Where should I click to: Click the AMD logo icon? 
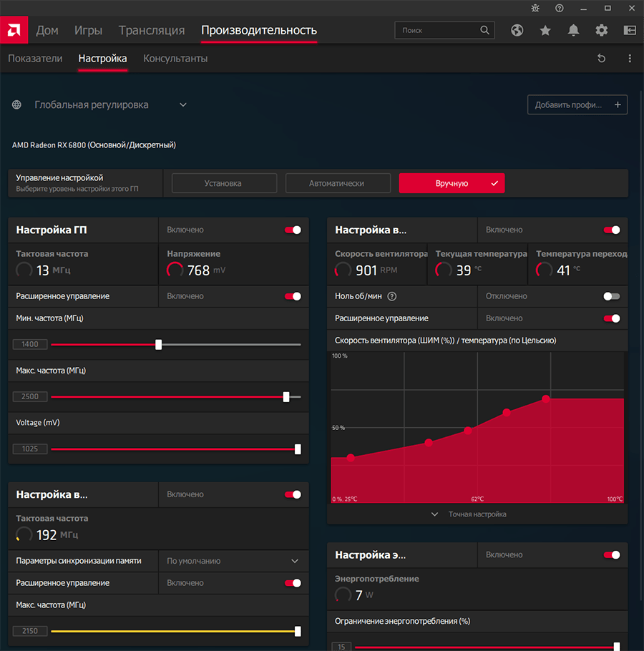[14, 31]
